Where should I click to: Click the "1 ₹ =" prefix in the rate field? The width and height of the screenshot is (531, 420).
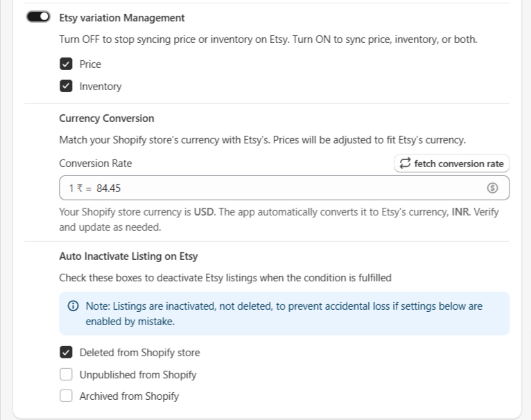pyautogui.click(x=80, y=188)
